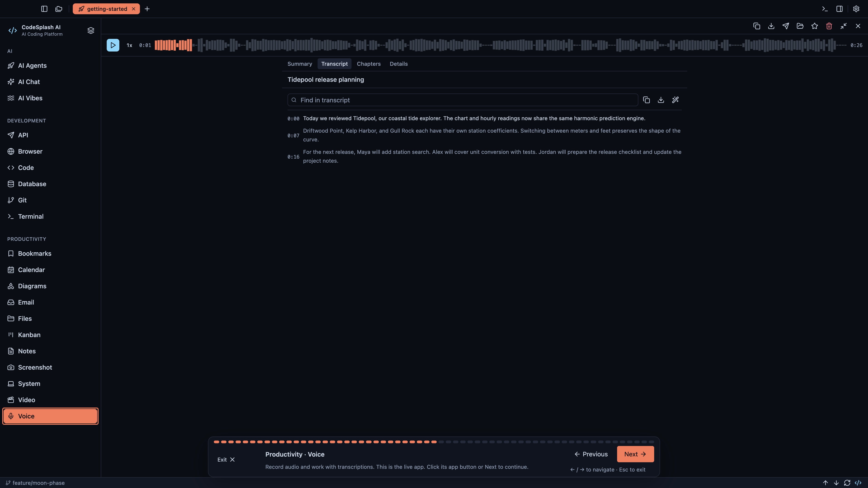Image resolution: width=868 pixels, height=488 pixels.
Task: Open AI Agents in the sidebar
Action: tap(51, 65)
